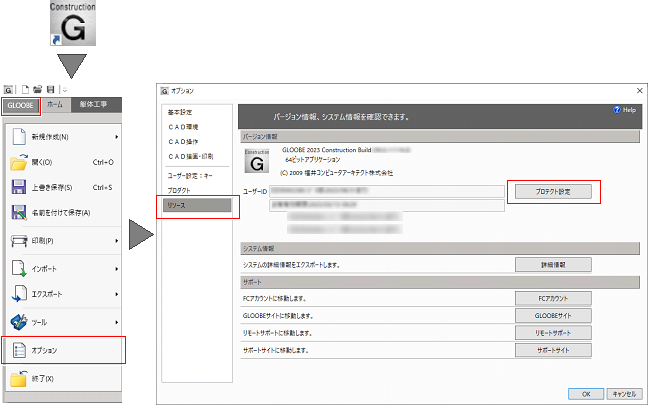Close the オプション dialog window
The height and width of the screenshot is (405, 648).
[x=639, y=91]
